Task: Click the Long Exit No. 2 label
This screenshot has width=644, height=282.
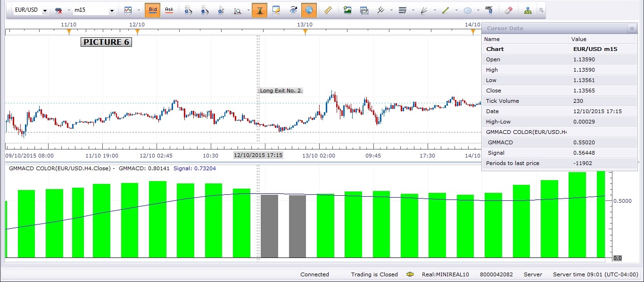Action: (281, 91)
